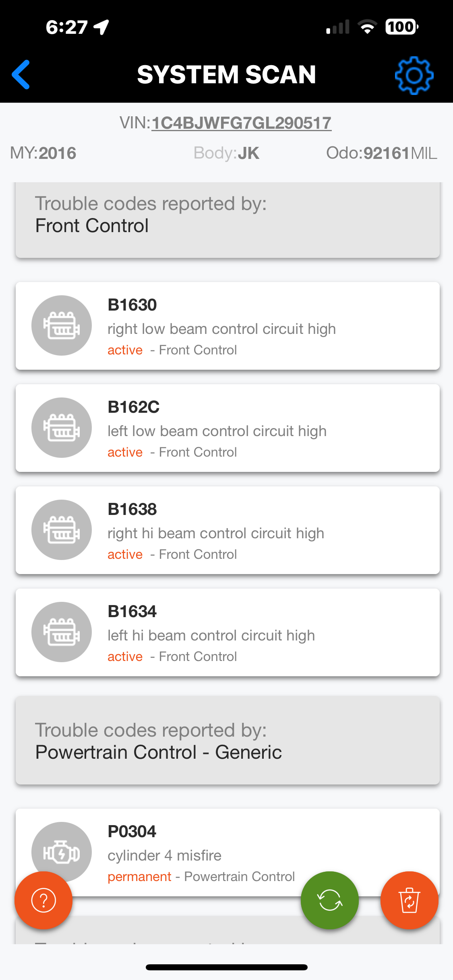Tap the engine icon beside P0304
Image resolution: width=453 pixels, height=980 pixels.
click(x=62, y=849)
